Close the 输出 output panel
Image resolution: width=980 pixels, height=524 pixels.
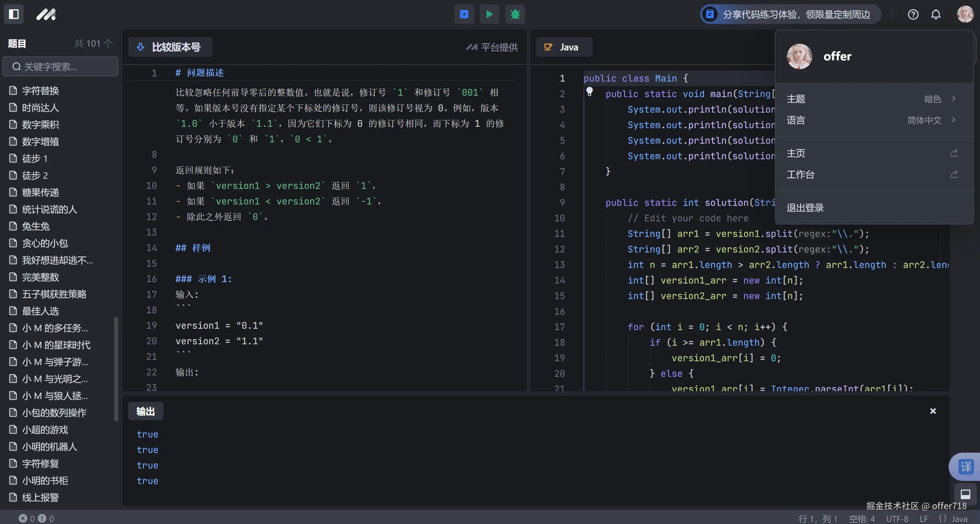tap(932, 411)
